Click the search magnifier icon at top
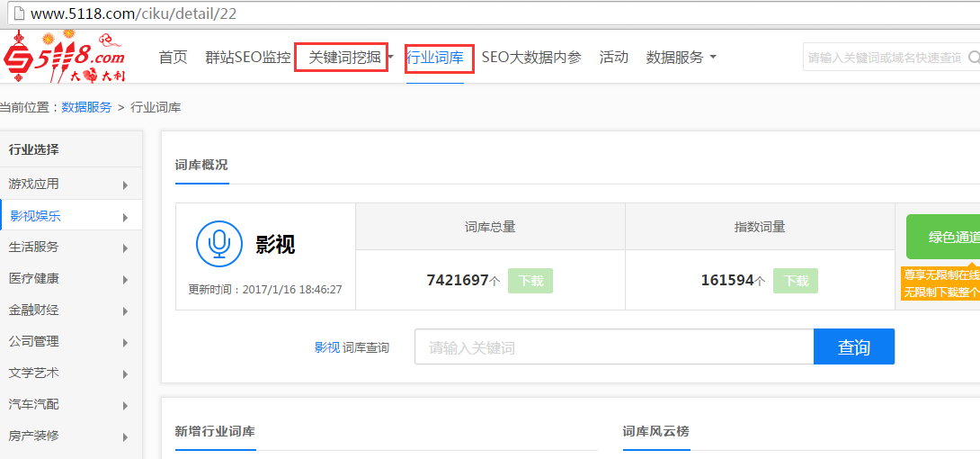The height and width of the screenshot is (459, 980). tap(974, 58)
